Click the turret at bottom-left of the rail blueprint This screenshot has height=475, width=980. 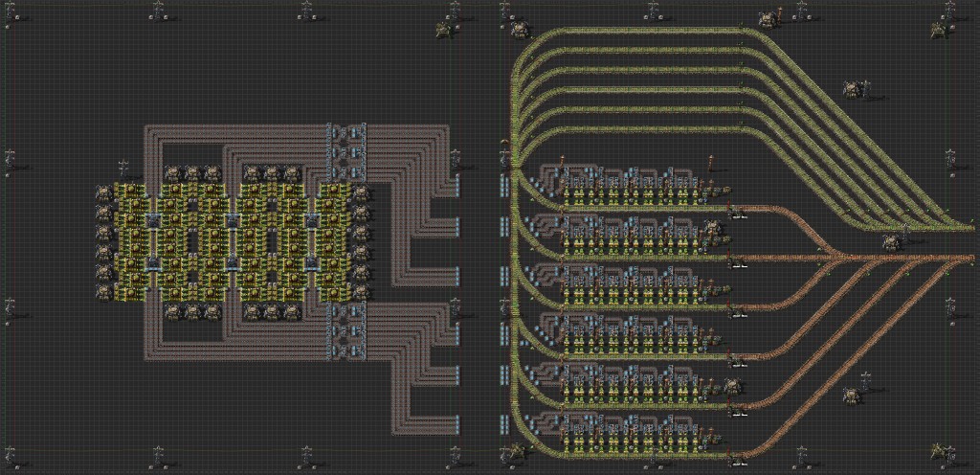(516, 450)
